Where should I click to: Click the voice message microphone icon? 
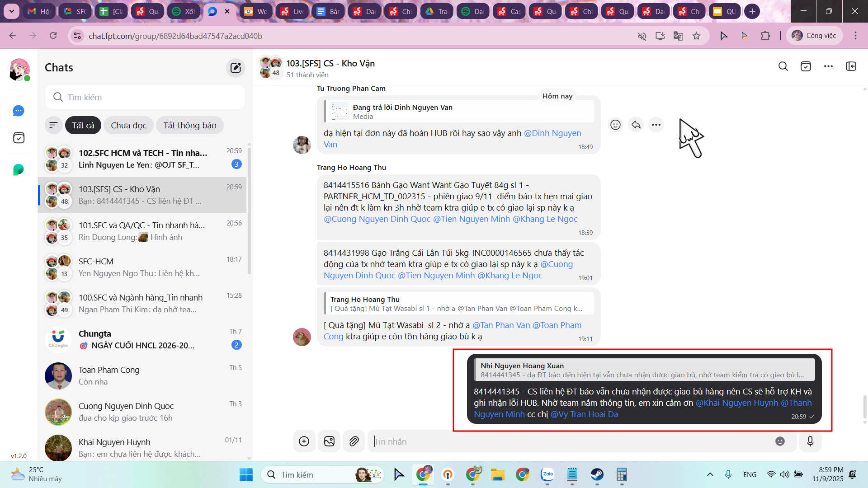pyautogui.click(x=810, y=441)
